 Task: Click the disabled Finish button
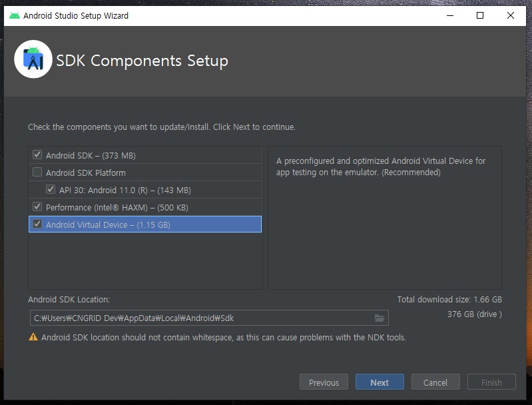(491, 382)
